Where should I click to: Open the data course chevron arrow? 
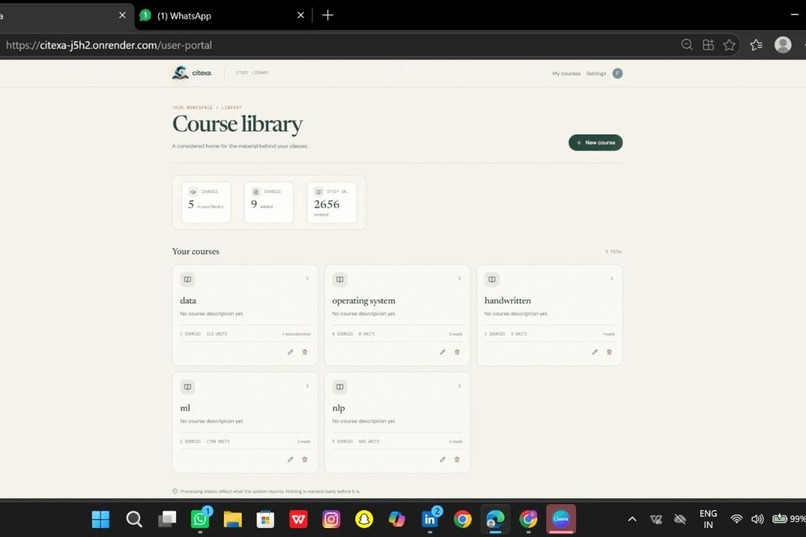(x=307, y=279)
